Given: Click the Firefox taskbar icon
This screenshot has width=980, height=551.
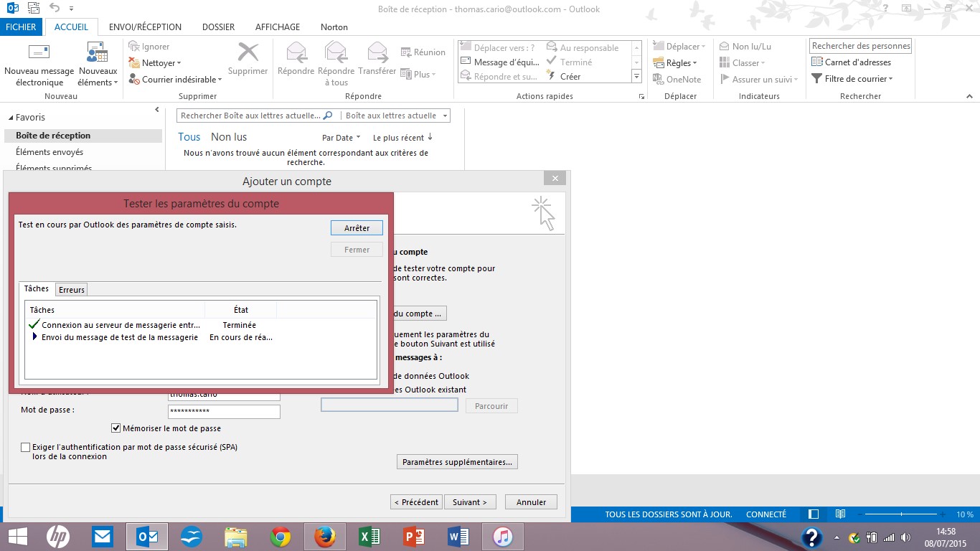Looking at the screenshot, I should point(324,536).
